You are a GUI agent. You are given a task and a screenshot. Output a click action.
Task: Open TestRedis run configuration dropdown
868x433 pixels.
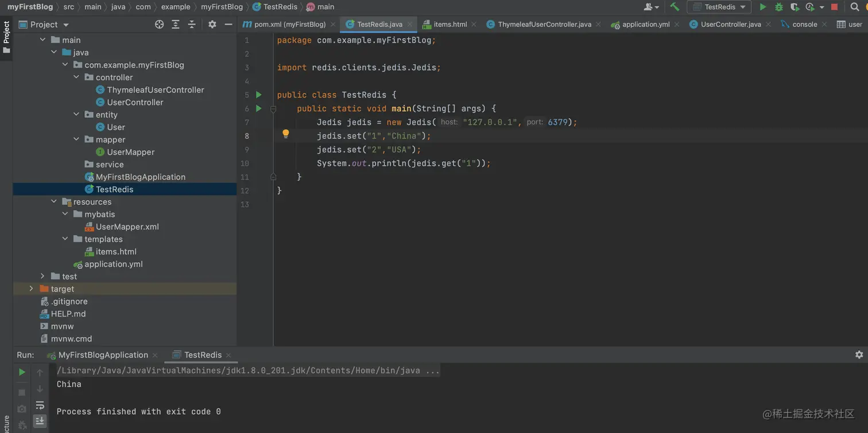pyautogui.click(x=719, y=7)
